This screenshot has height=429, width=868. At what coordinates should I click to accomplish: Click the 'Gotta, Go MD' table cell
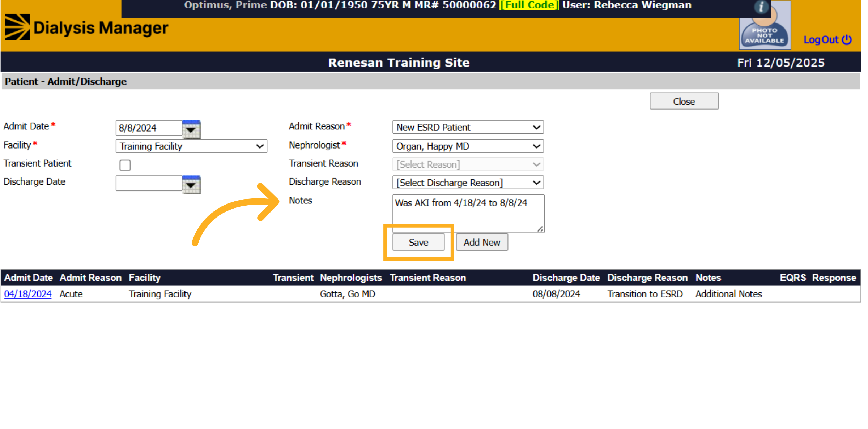coord(348,294)
